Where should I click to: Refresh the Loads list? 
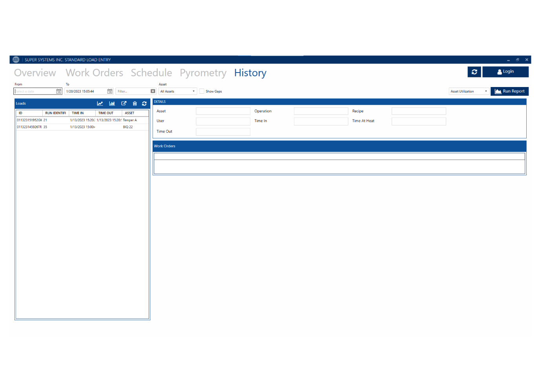[144, 103]
